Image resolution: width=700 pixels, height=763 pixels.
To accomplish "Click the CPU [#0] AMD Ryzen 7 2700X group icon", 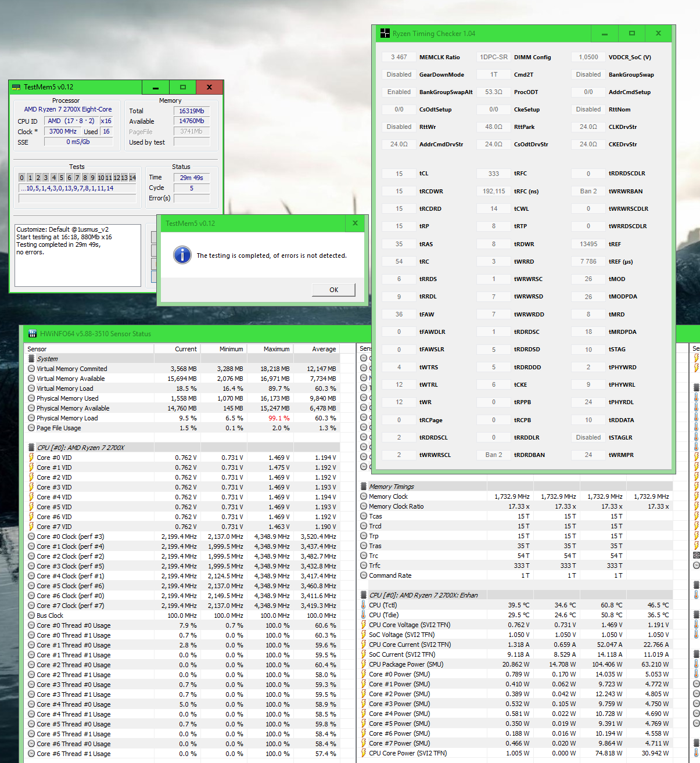I will point(31,448).
